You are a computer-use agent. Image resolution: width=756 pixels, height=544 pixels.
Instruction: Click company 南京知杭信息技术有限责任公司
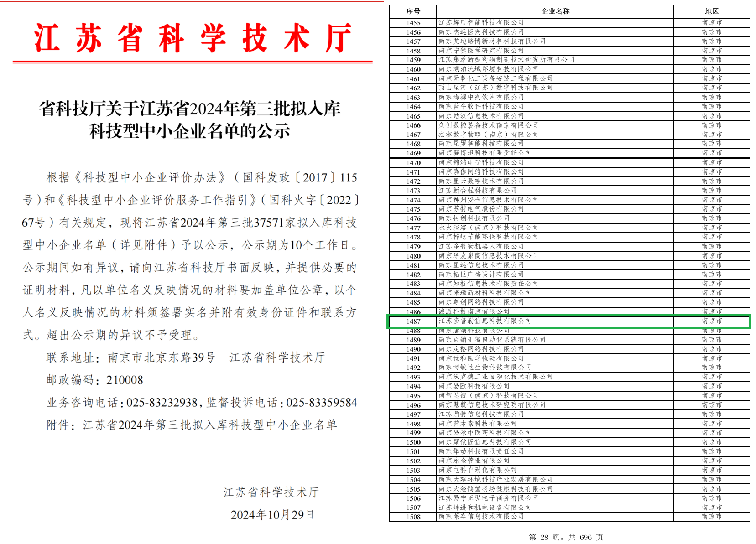(489, 284)
